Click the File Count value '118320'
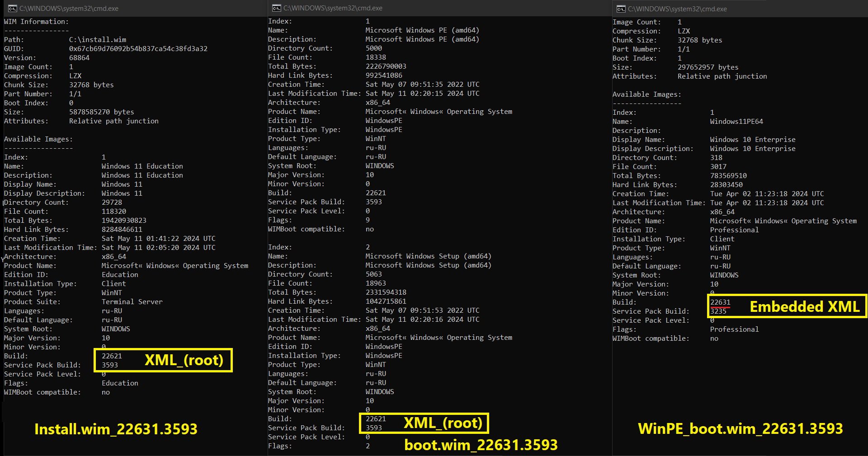868x456 pixels. tap(114, 212)
